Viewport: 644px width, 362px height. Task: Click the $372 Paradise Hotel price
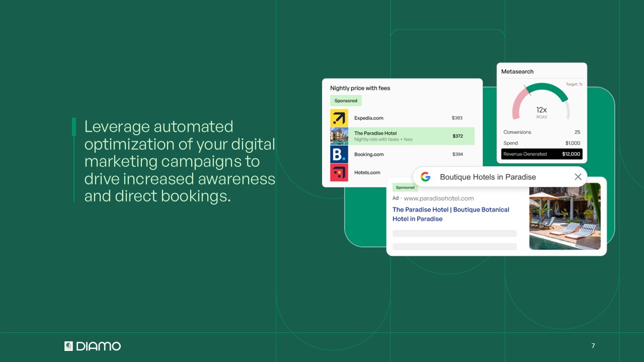tap(458, 136)
